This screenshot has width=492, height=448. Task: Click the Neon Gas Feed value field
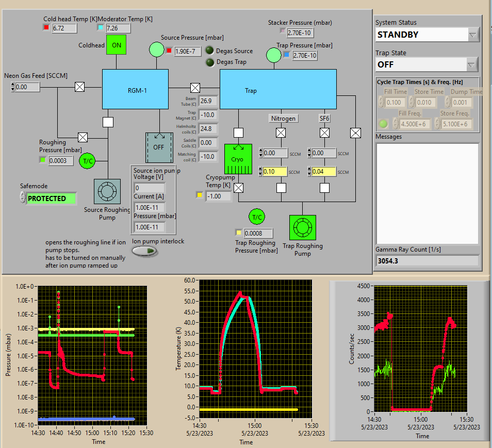pos(27,87)
